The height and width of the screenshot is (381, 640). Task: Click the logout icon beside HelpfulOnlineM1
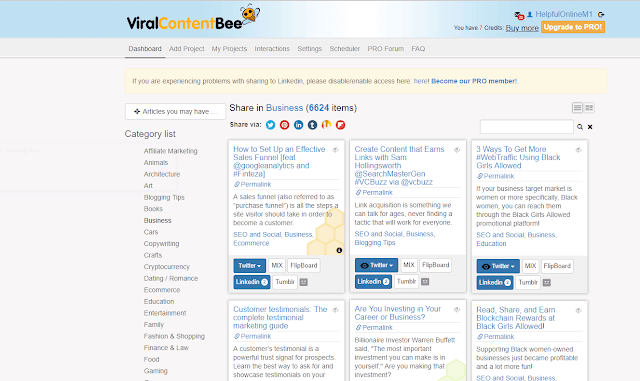click(601, 14)
